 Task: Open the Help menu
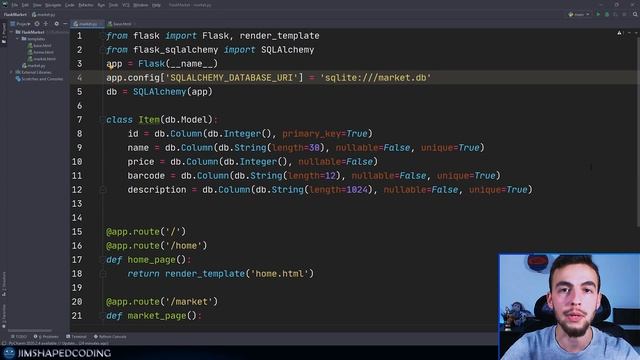click(156, 5)
